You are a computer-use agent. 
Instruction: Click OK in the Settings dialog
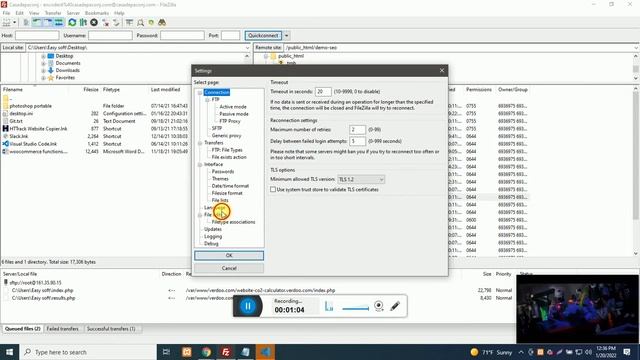click(229, 256)
